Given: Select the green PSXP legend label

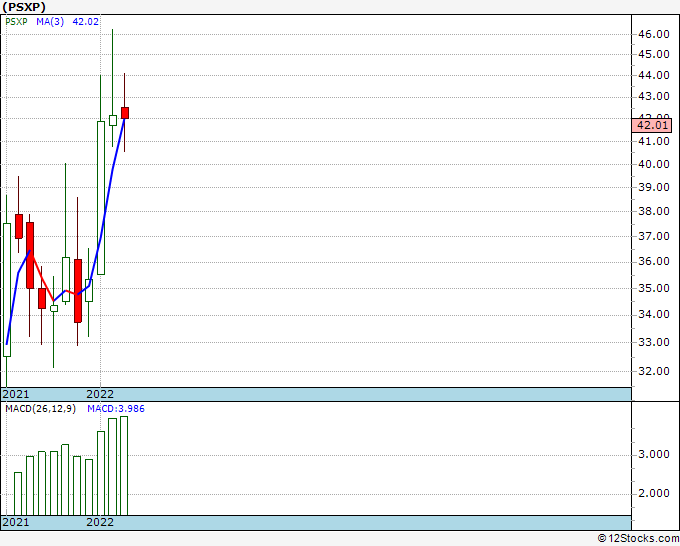Looking at the screenshot, I should (16, 21).
